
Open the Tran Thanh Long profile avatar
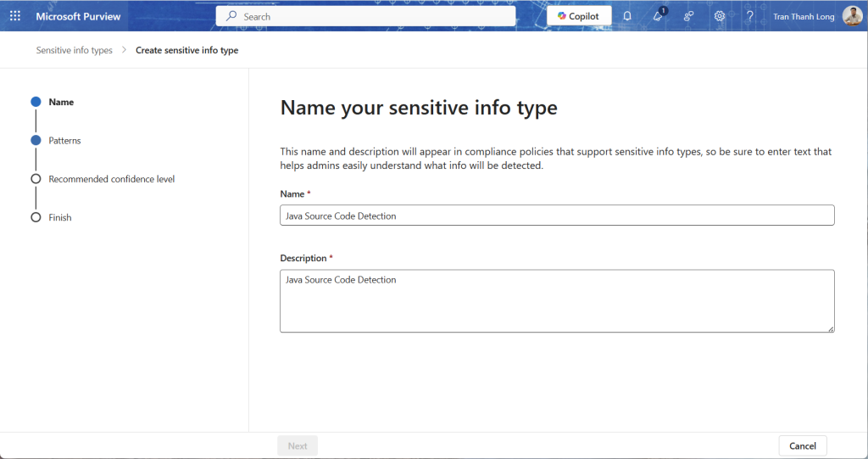(852, 16)
